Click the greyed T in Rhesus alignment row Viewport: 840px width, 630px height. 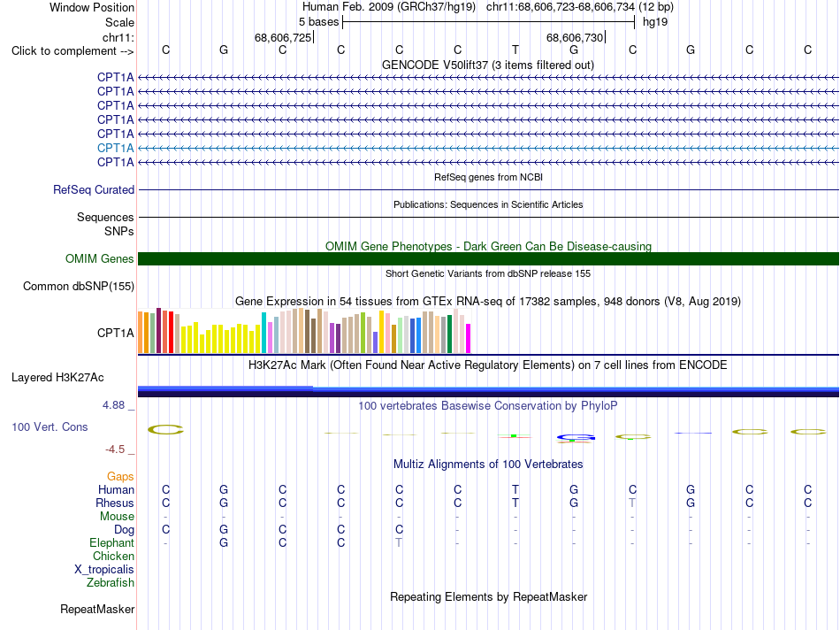[x=632, y=503]
